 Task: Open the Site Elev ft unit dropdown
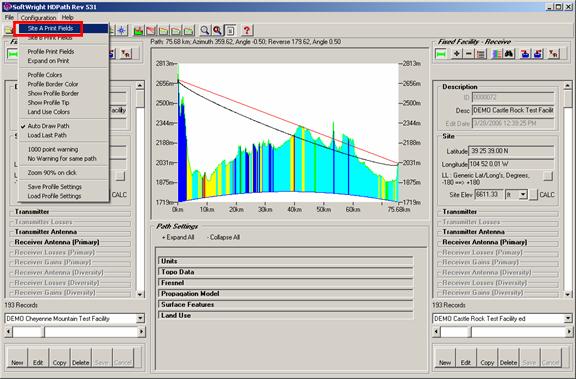[523, 195]
